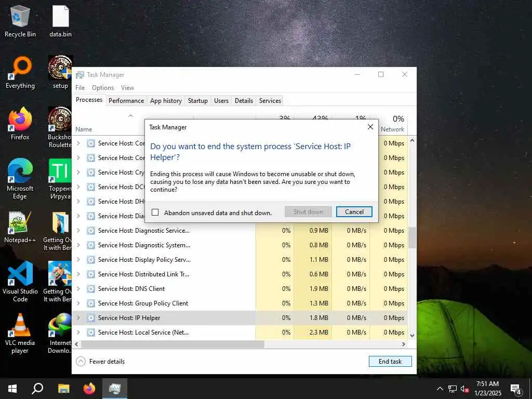Viewport: 532px width, 399px height.
Task: Click gear icon of Service Host: DNS Client
Action: click(x=90, y=288)
